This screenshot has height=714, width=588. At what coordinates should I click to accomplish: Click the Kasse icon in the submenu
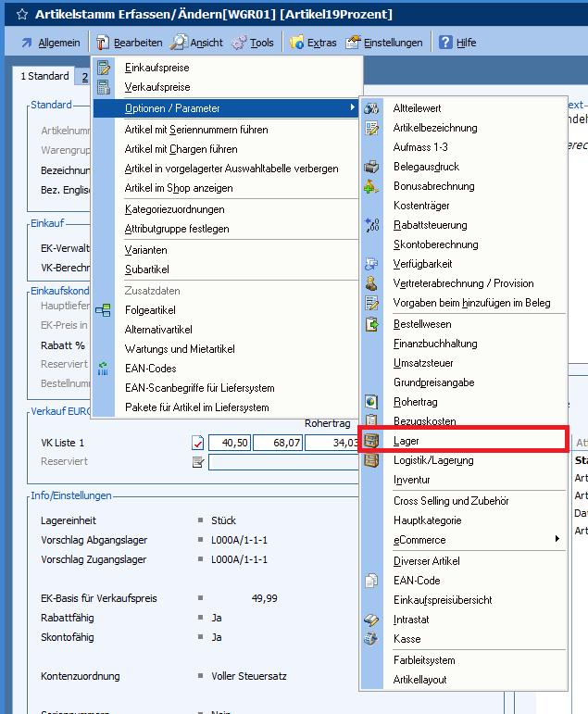[371, 639]
